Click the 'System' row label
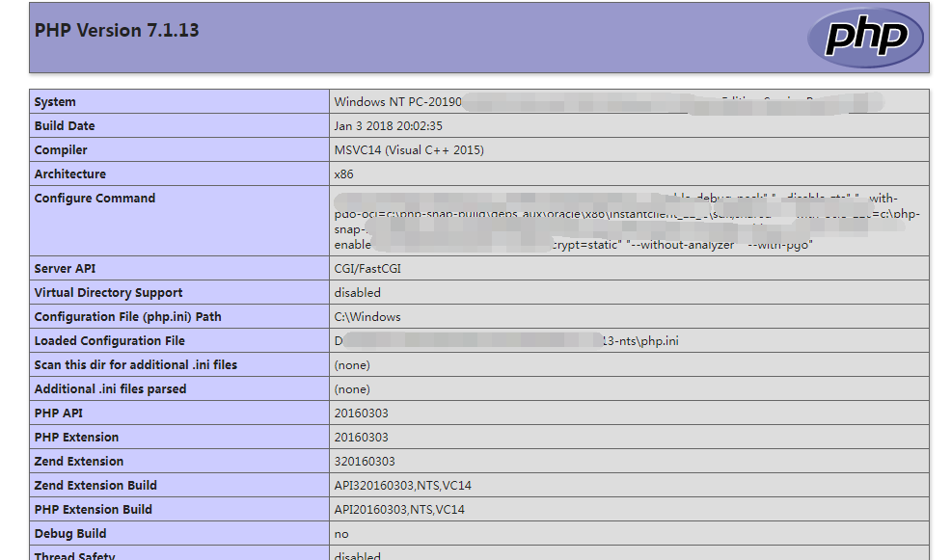 point(55,102)
